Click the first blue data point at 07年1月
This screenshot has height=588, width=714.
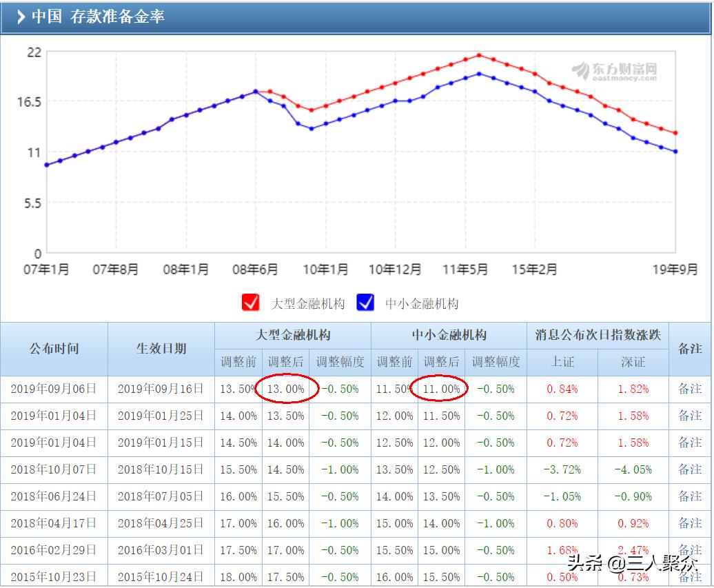[46, 165]
